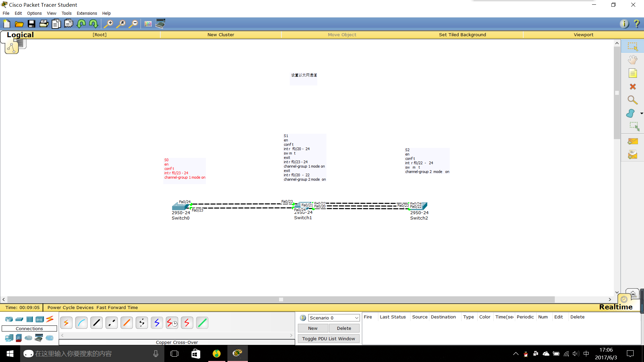This screenshot has width=644, height=362.
Task: Click the Undo green arrow
Action: (x=81, y=24)
